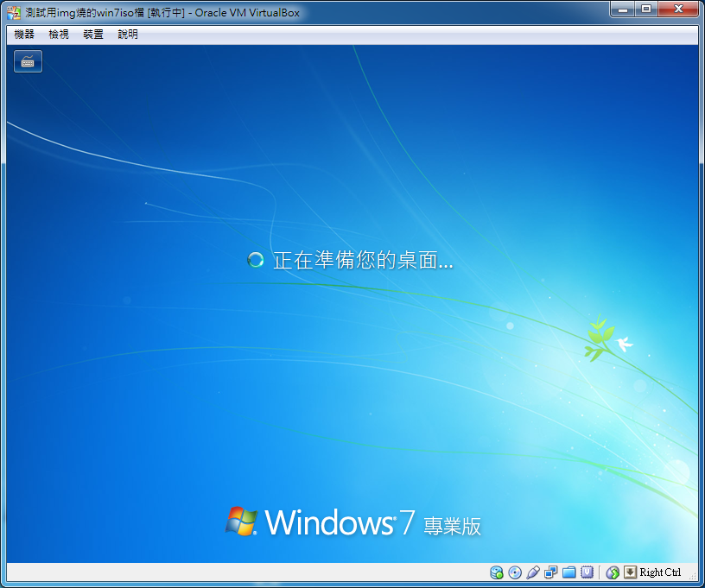Click the window resize grip corner
Image resolution: width=705 pixels, height=588 pixels.
(693, 575)
